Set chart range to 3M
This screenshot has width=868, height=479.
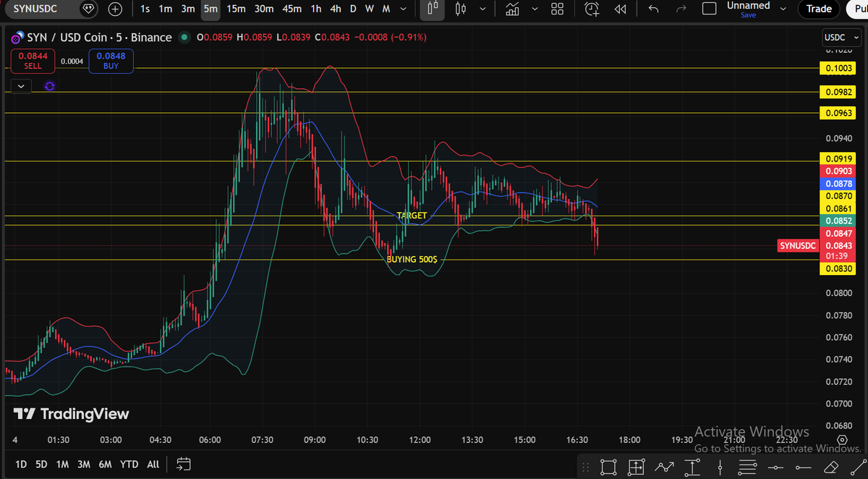[x=84, y=464]
